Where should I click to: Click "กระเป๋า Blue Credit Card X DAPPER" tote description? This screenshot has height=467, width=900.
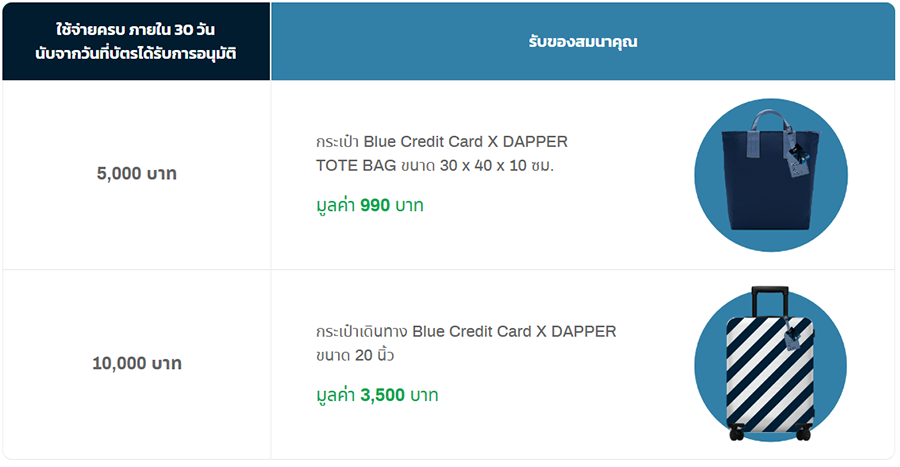click(x=441, y=141)
